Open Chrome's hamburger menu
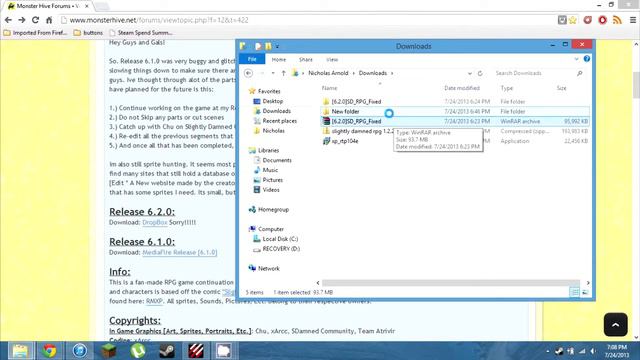Viewport: 640px width, 360px height. [632, 20]
